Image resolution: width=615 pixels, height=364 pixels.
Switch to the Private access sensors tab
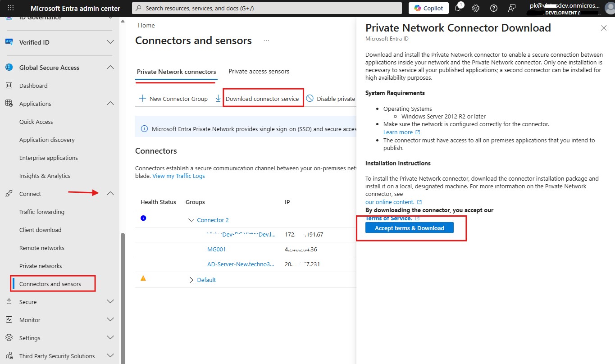pos(259,71)
